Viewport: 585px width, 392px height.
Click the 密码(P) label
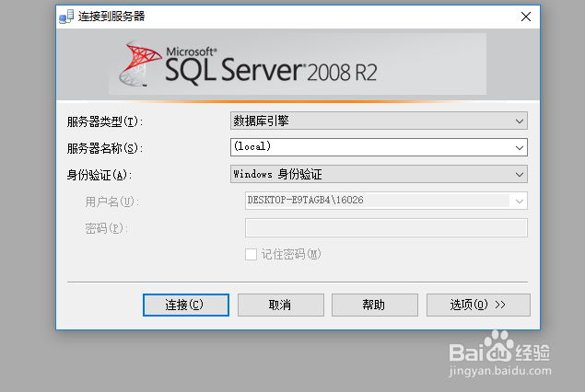[x=106, y=228]
